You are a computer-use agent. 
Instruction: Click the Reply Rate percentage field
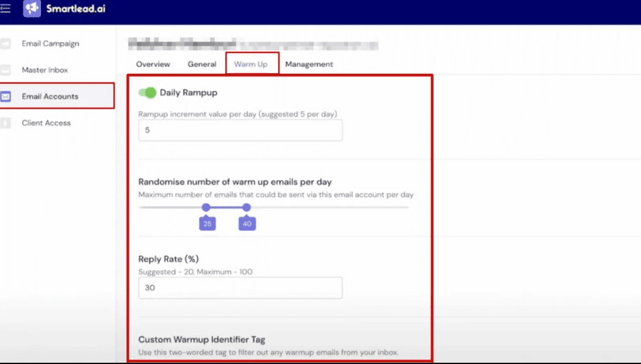pyautogui.click(x=240, y=288)
